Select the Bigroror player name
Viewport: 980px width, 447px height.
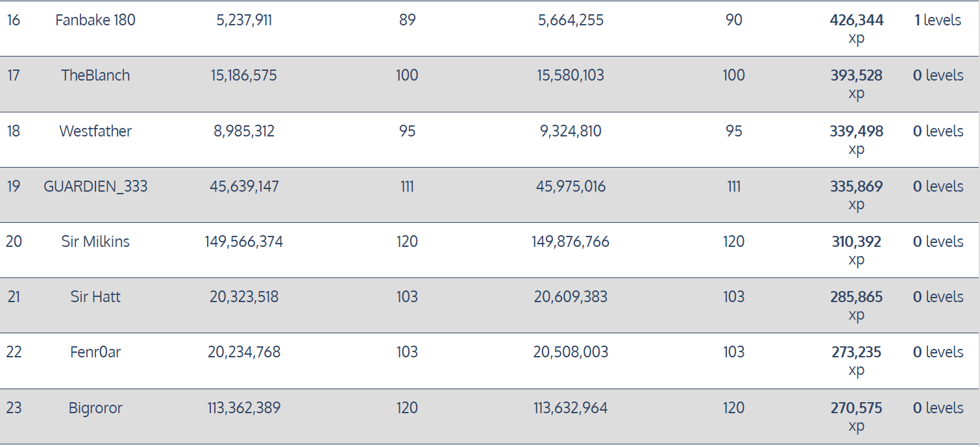[x=95, y=408]
